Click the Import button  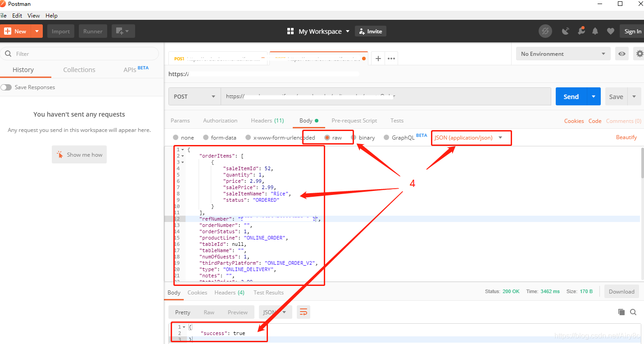pos(61,31)
